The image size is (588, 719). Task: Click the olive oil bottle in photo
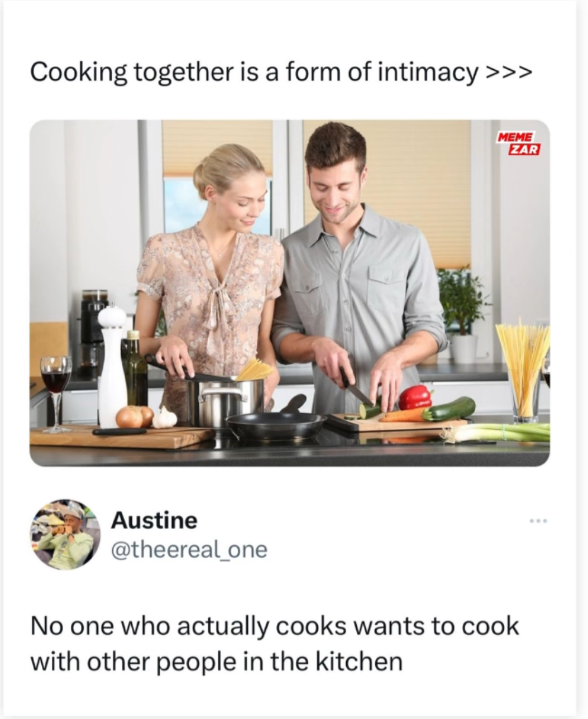(135, 370)
